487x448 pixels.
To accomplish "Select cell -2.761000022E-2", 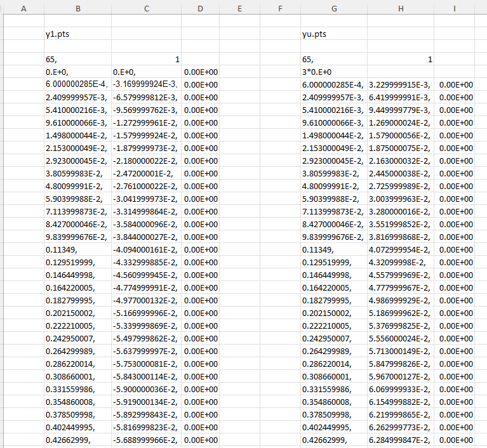I will coord(147,187).
